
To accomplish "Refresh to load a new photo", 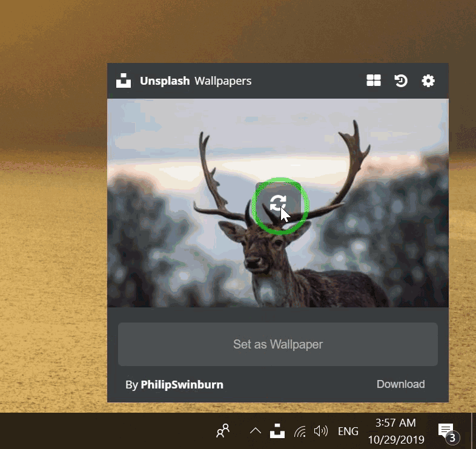I will 278,203.
